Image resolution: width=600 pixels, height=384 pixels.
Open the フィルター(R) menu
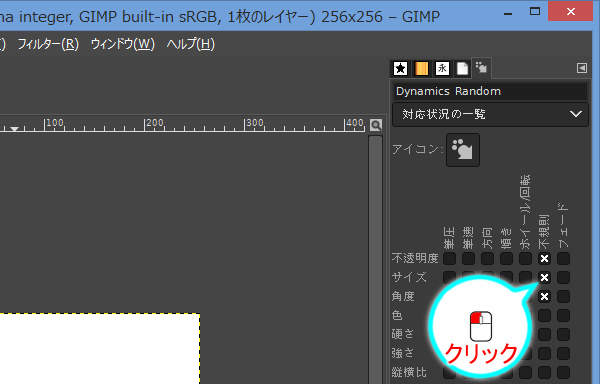pyautogui.click(x=48, y=44)
